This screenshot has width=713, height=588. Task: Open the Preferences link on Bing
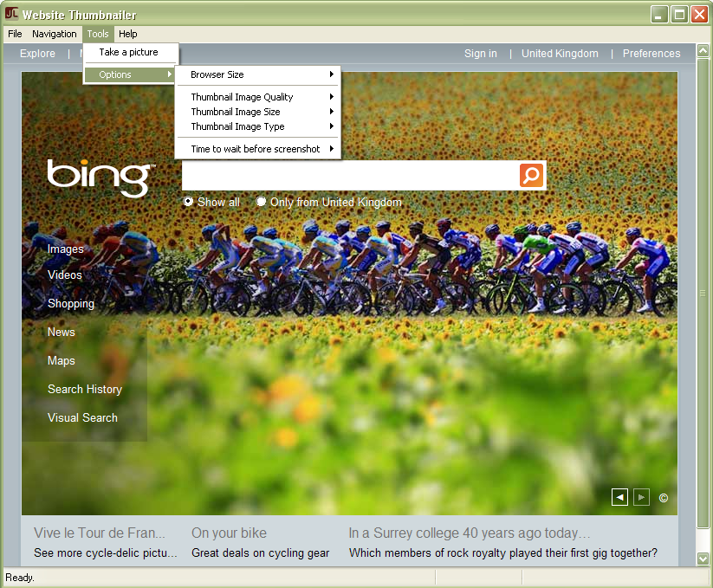pyautogui.click(x=651, y=54)
